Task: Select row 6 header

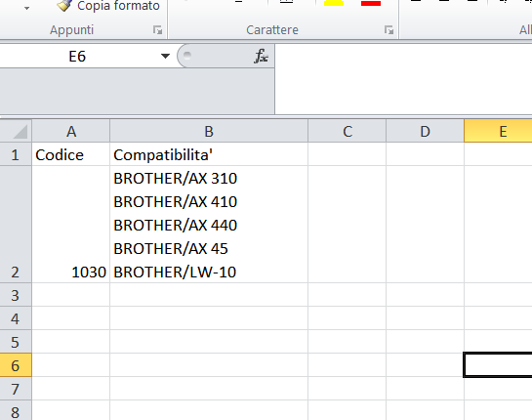Action: click(x=16, y=365)
